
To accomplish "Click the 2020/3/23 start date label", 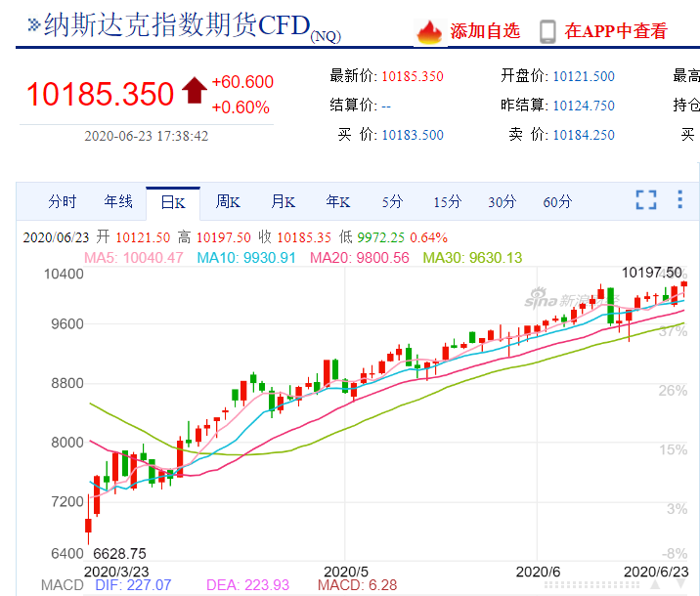I will point(116,572).
